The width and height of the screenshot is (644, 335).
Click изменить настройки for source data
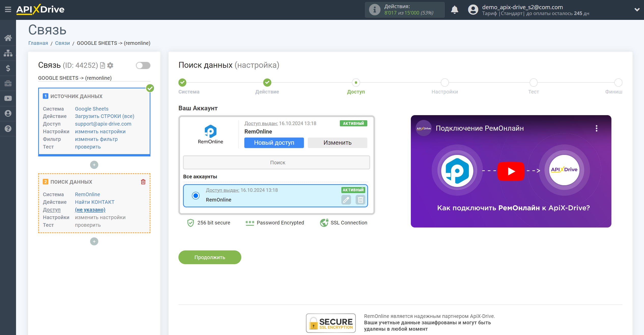point(100,131)
